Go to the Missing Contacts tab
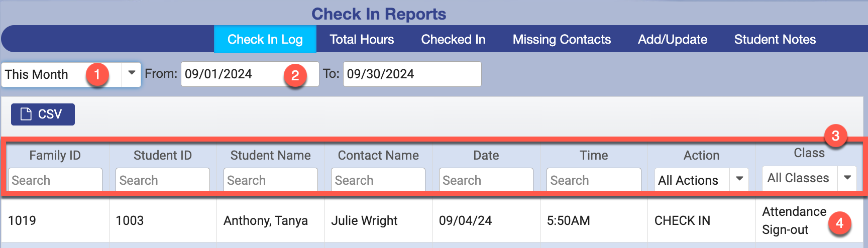The height and width of the screenshot is (248, 868). (x=562, y=39)
